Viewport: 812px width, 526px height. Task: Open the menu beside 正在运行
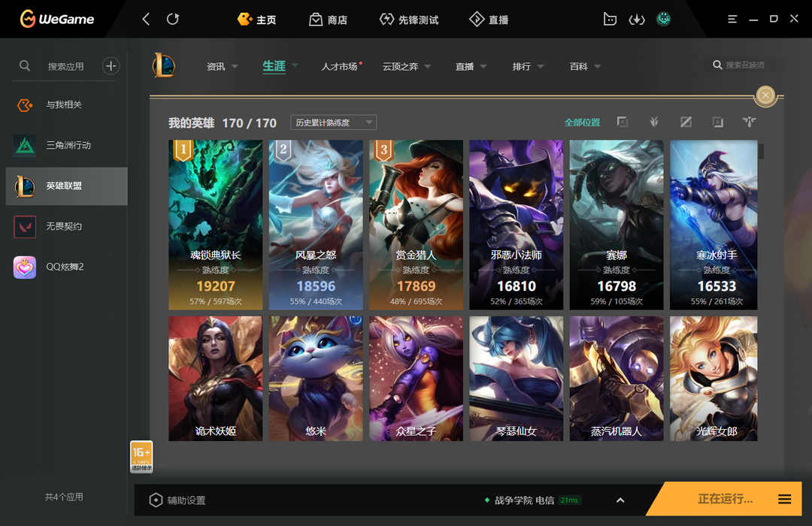point(784,499)
